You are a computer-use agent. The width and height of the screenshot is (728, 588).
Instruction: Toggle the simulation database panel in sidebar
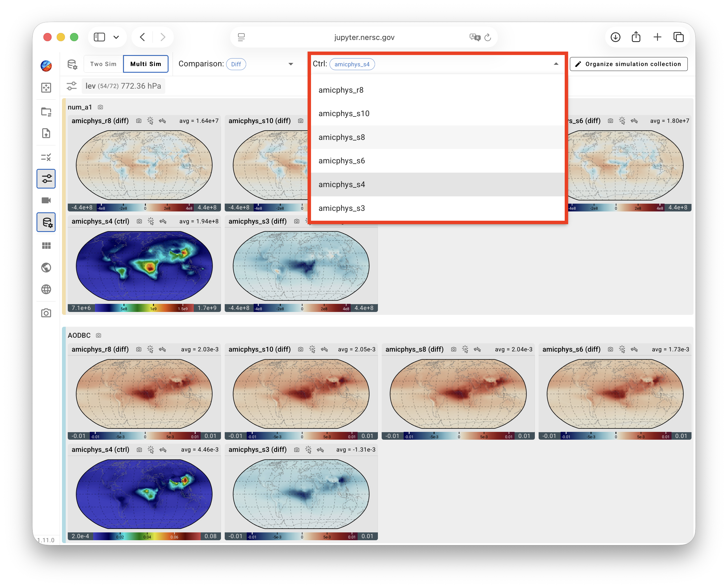coord(46,222)
